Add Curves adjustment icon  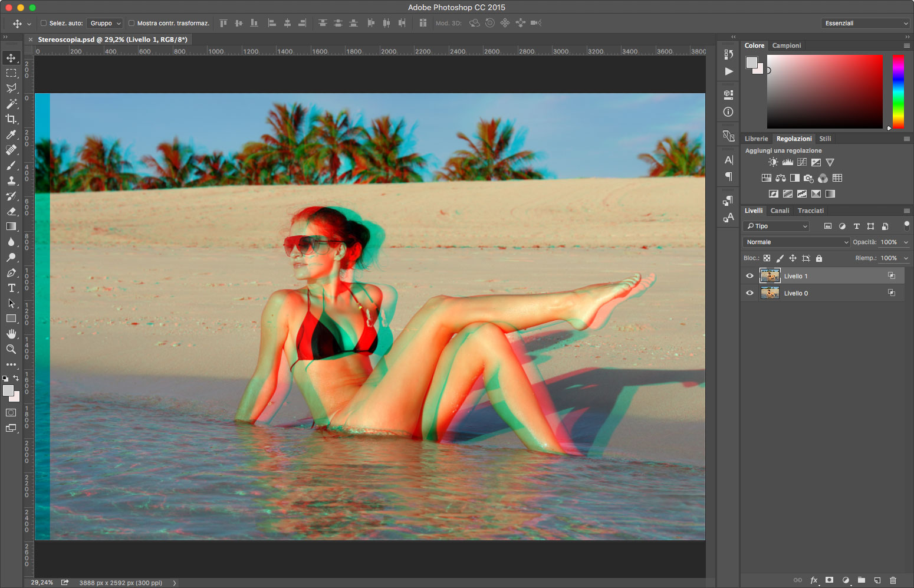802,162
